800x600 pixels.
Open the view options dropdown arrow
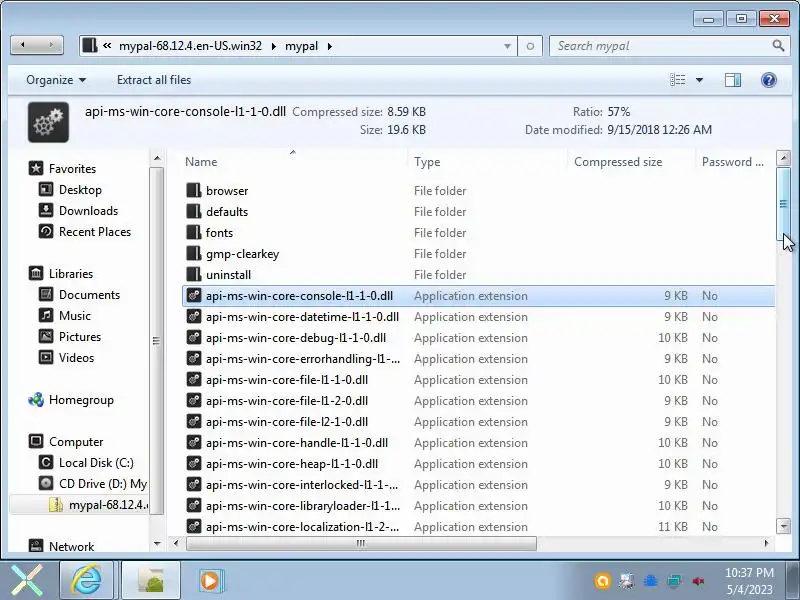click(x=699, y=80)
